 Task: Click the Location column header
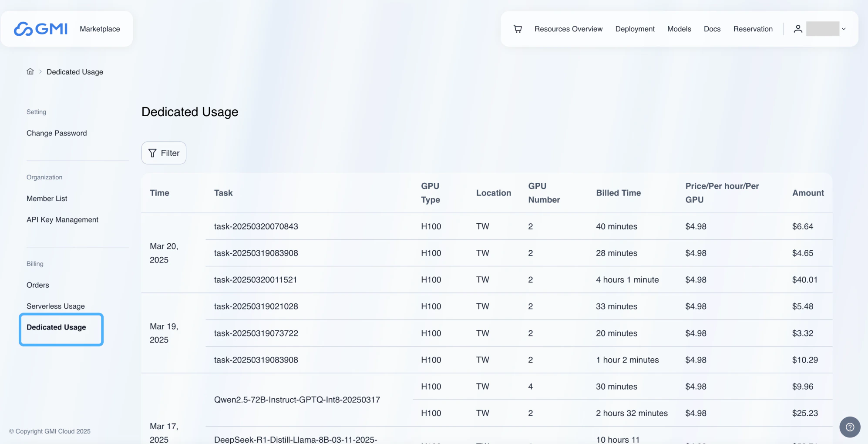pos(494,193)
